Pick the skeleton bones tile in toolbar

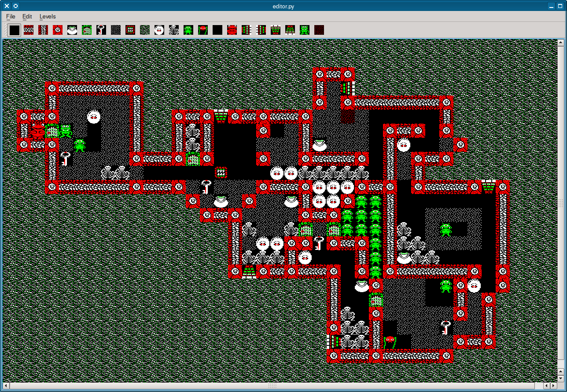click(174, 30)
